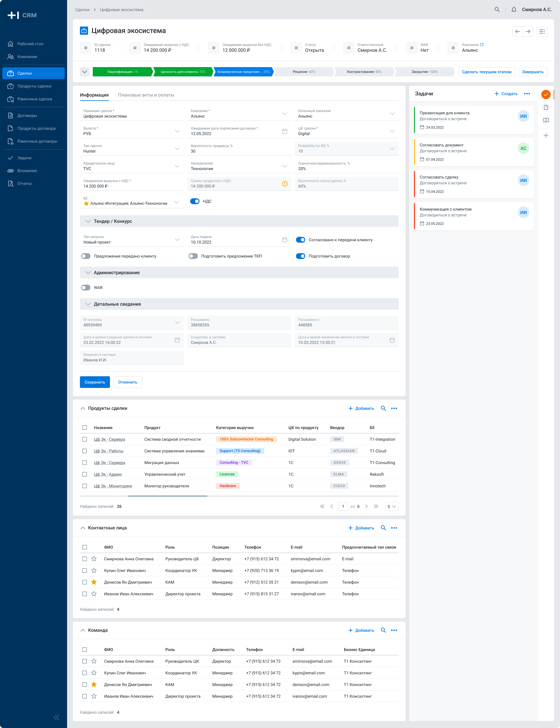The width and height of the screenshot is (560, 728).
Task: Click the Сохранить button
Action: [95, 382]
